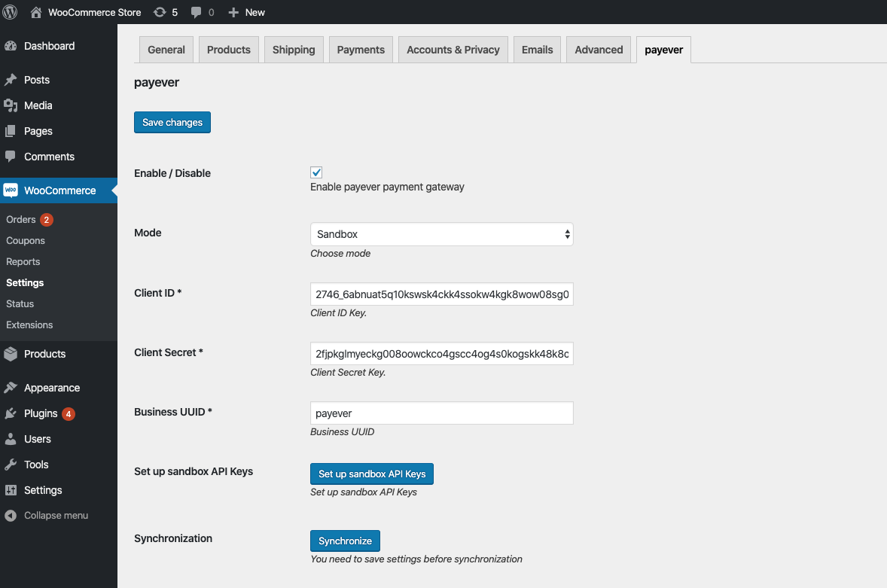Click the Plugins plug icon
The image size is (887, 588).
[11, 413]
